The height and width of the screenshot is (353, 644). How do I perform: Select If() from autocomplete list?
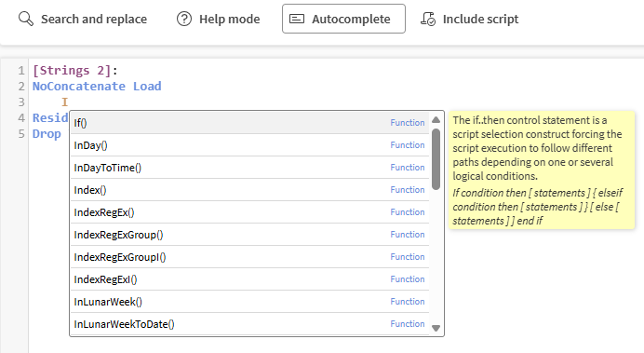(x=249, y=123)
